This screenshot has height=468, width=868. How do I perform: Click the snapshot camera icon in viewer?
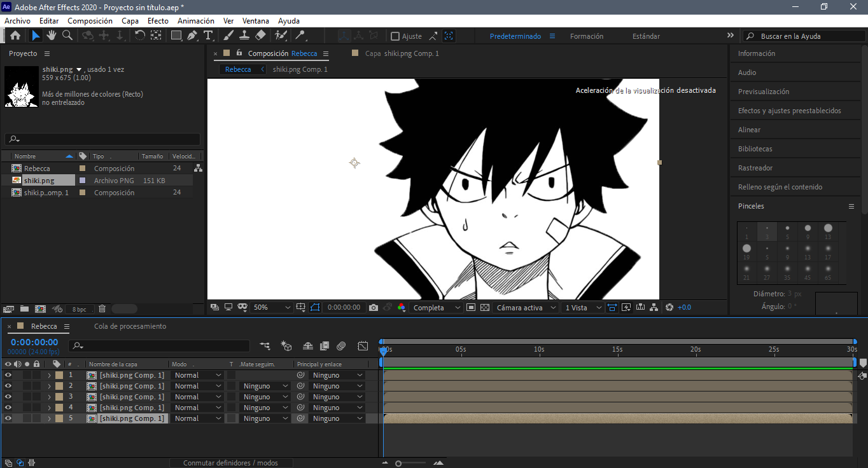374,308
